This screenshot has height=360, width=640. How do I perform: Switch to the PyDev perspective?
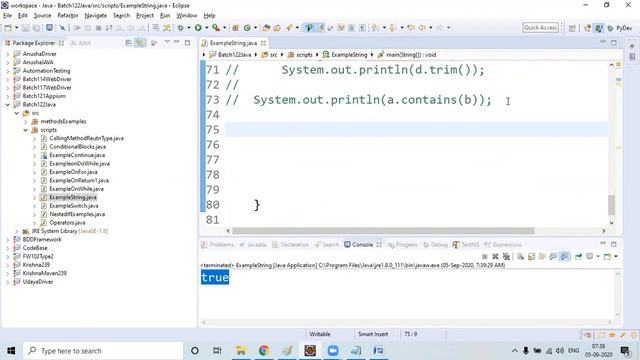[x=619, y=28]
